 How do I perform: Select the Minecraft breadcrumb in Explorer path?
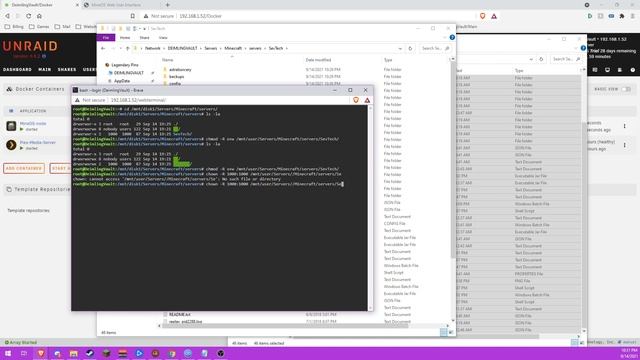(x=233, y=48)
